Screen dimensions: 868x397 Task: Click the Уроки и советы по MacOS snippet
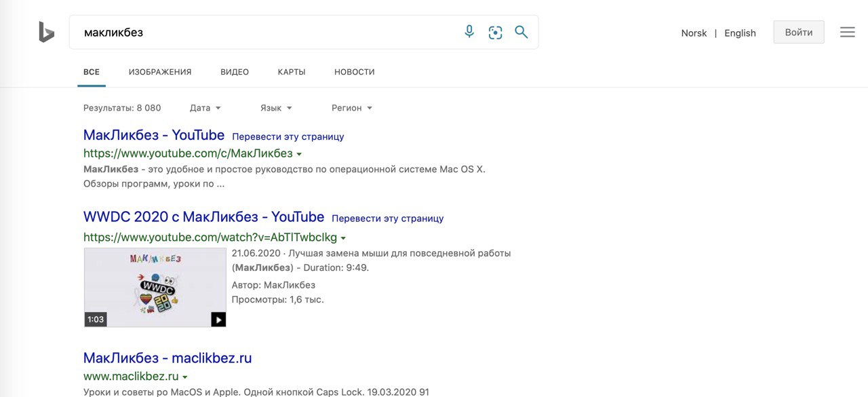[x=256, y=392]
